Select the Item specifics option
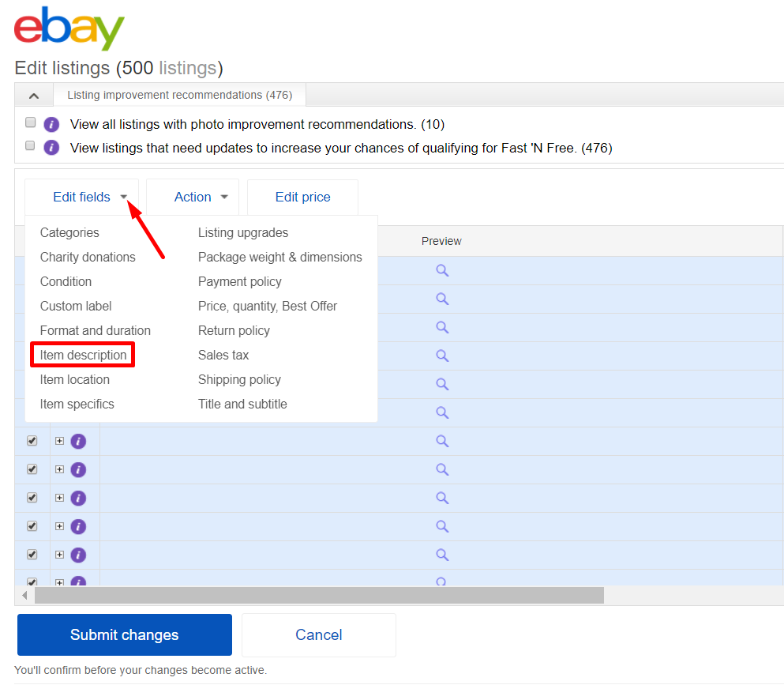The width and height of the screenshot is (784, 685). coord(77,405)
